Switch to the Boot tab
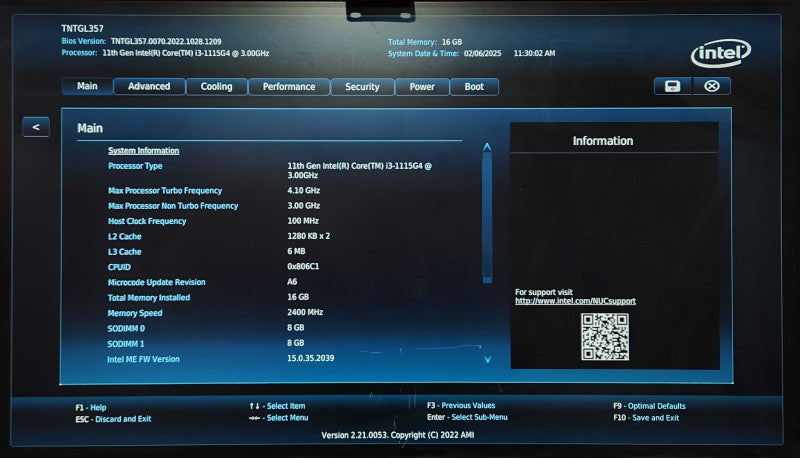 [x=474, y=87]
